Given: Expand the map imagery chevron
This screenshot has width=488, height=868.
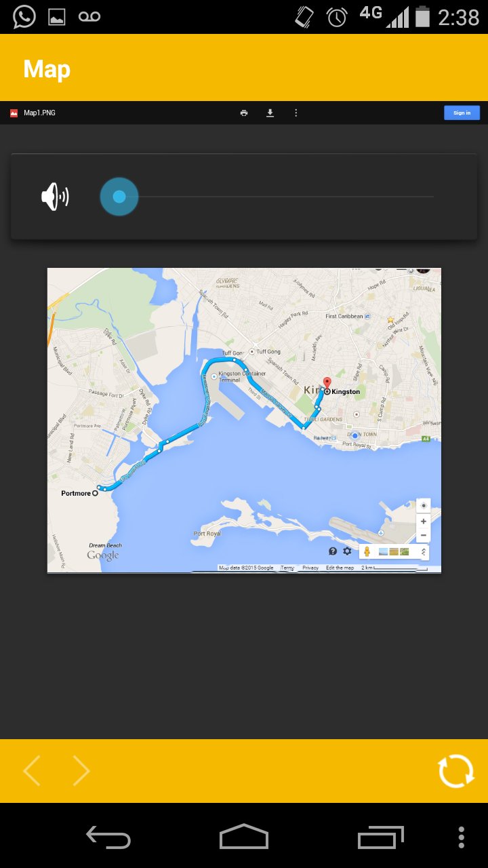Looking at the screenshot, I should 424,551.
